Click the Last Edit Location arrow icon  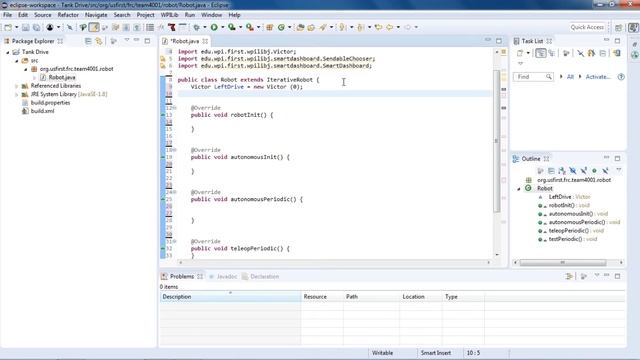pos(378,27)
